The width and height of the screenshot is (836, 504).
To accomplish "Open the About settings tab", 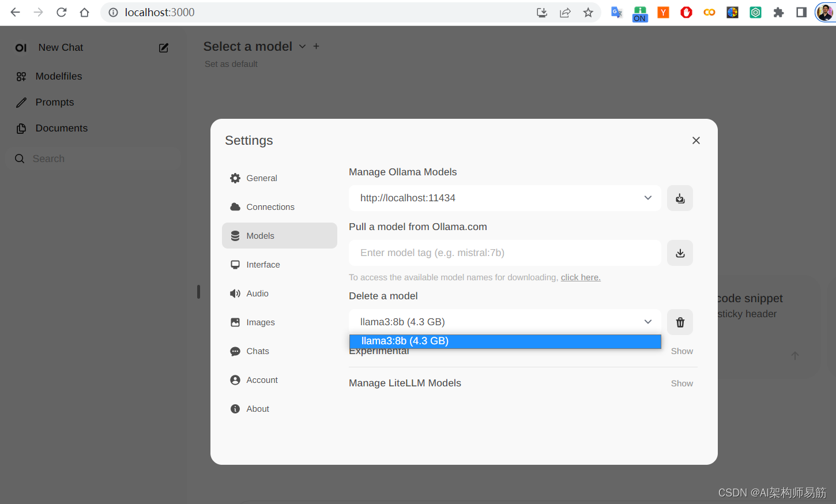I will pos(280,409).
